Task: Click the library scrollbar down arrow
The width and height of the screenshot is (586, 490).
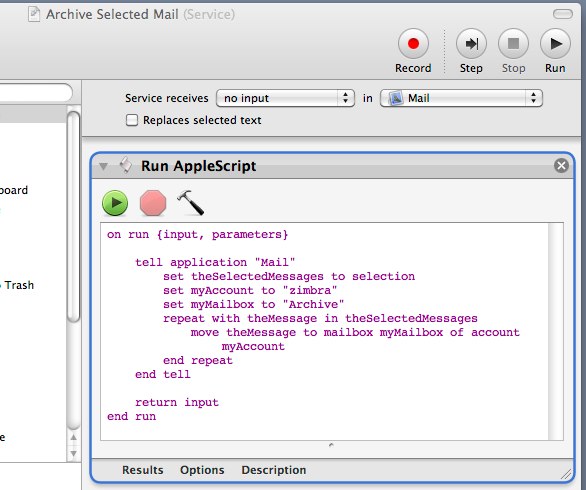Action: [x=74, y=454]
